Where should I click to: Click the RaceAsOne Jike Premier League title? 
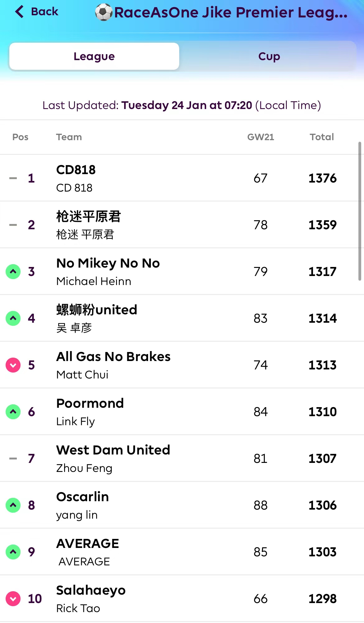click(231, 12)
